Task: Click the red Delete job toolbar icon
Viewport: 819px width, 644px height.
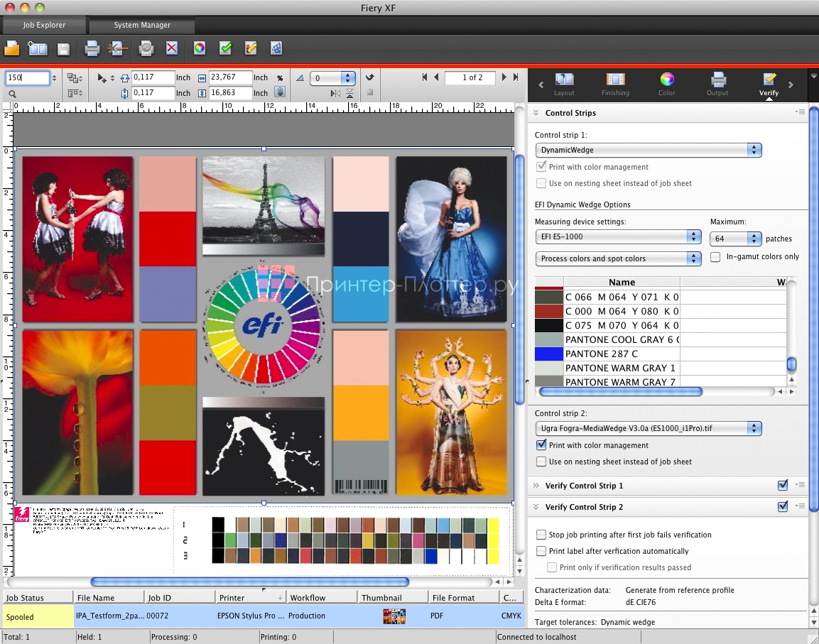Action: click(x=171, y=48)
